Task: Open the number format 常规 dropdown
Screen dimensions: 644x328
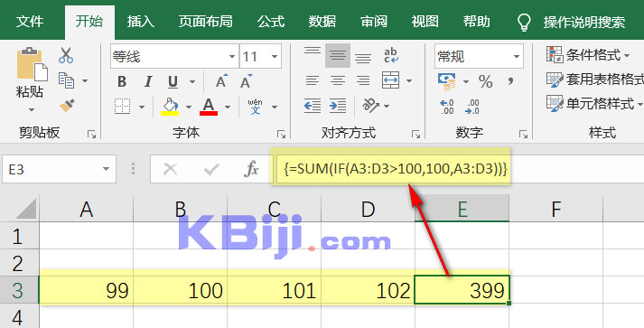Action: [517, 56]
